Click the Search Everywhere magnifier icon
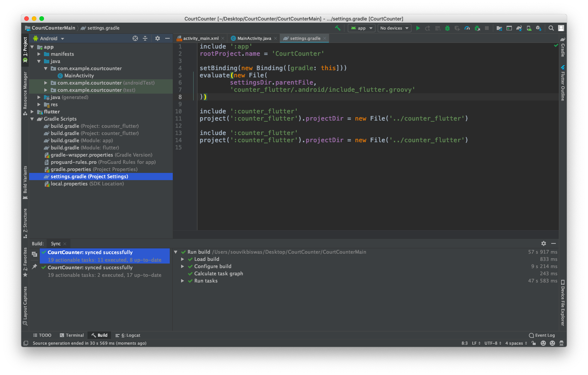588x375 pixels. pyautogui.click(x=551, y=28)
